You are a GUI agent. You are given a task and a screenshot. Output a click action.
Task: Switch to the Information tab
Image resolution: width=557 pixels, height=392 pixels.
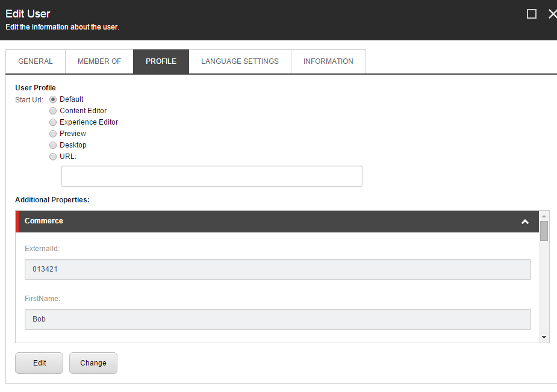click(328, 61)
